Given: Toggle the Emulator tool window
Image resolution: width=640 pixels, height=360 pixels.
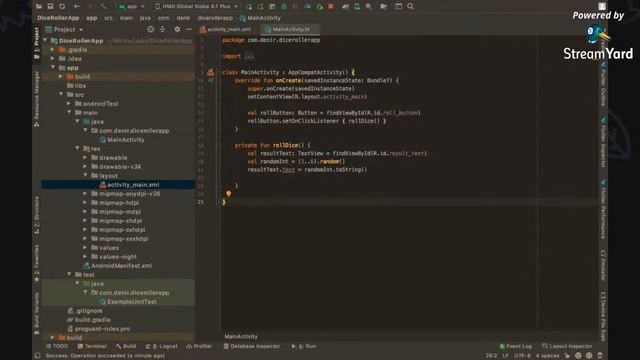Looking at the screenshot, I should 603,266.
